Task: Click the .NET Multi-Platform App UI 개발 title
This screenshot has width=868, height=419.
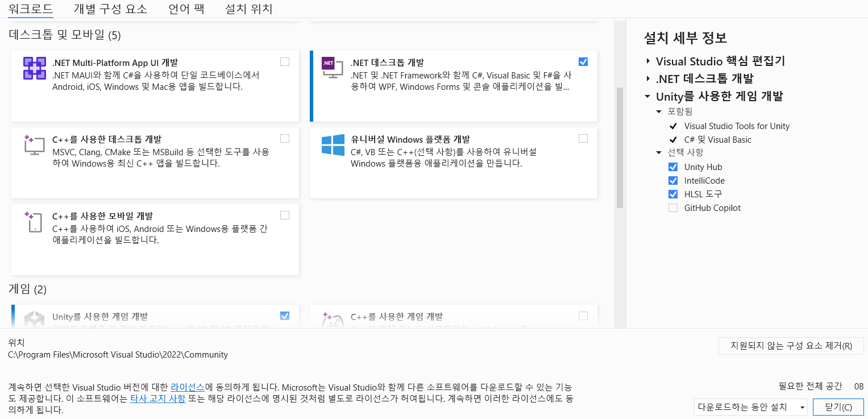Action: [x=115, y=63]
